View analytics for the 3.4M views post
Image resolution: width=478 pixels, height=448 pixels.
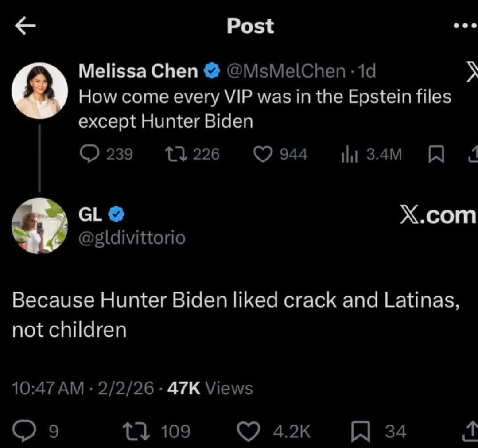[x=348, y=154]
